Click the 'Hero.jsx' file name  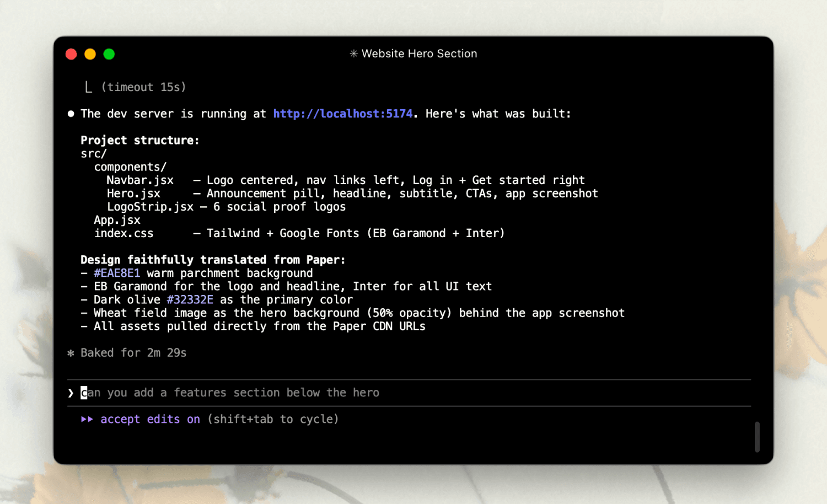(133, 194)
